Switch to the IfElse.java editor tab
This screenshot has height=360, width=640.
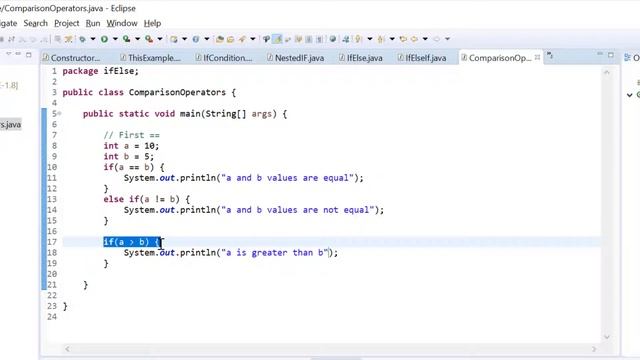tap(361, 58)
